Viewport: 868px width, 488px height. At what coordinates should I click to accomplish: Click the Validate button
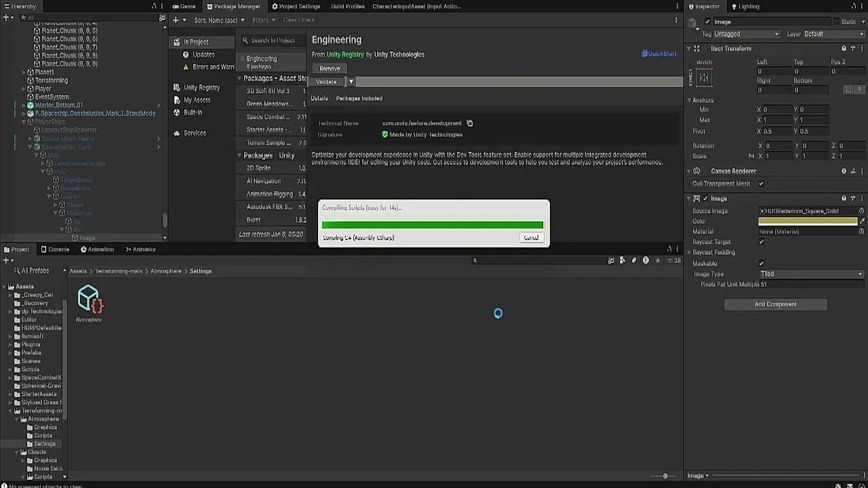click(x=327, y=82)
